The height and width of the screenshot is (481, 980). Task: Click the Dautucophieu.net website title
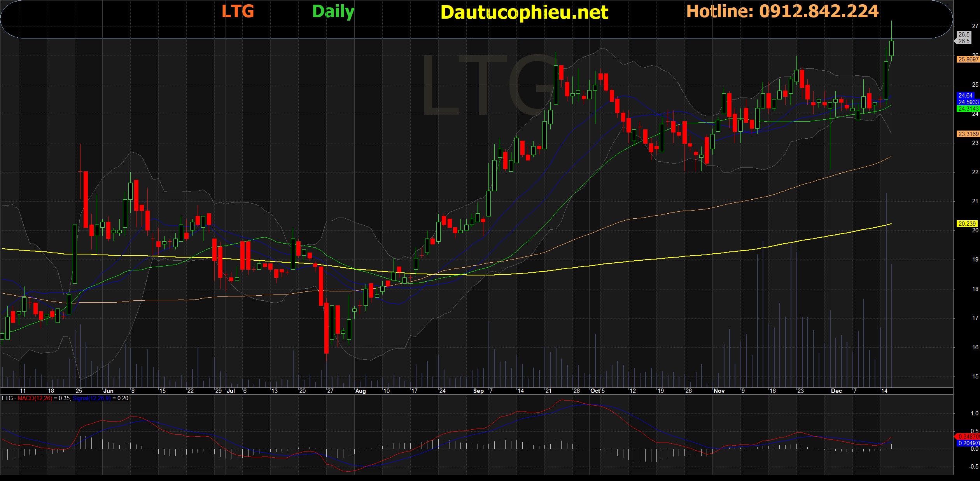(x=524, y=12)
